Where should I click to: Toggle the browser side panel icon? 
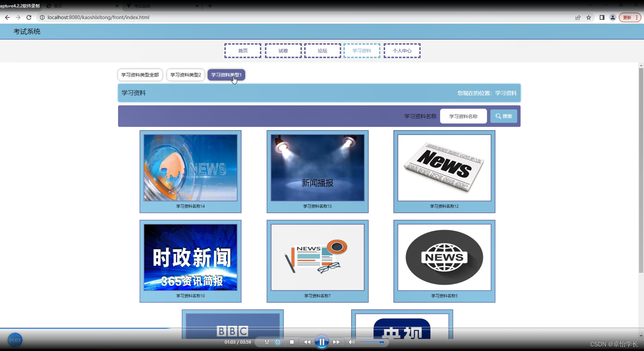coord(602,18)
